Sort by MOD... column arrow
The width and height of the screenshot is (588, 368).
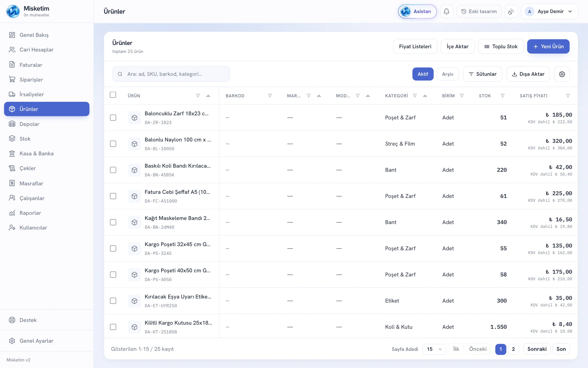tap(368, 96)
